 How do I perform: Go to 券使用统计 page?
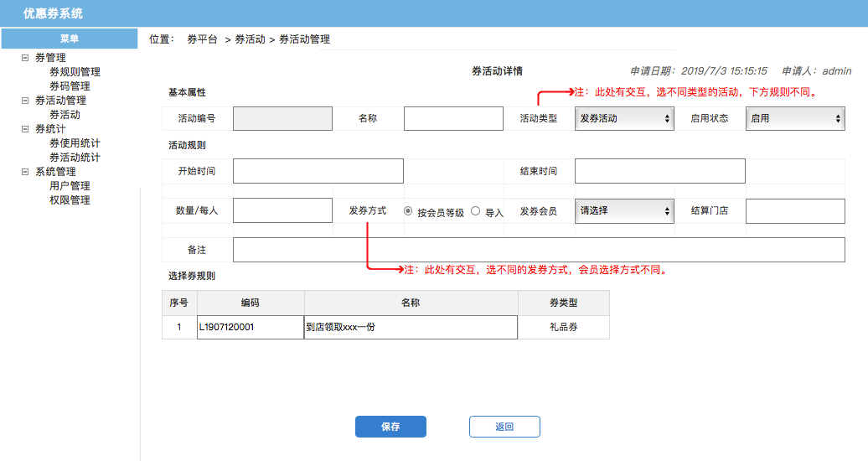coord(75,143)
